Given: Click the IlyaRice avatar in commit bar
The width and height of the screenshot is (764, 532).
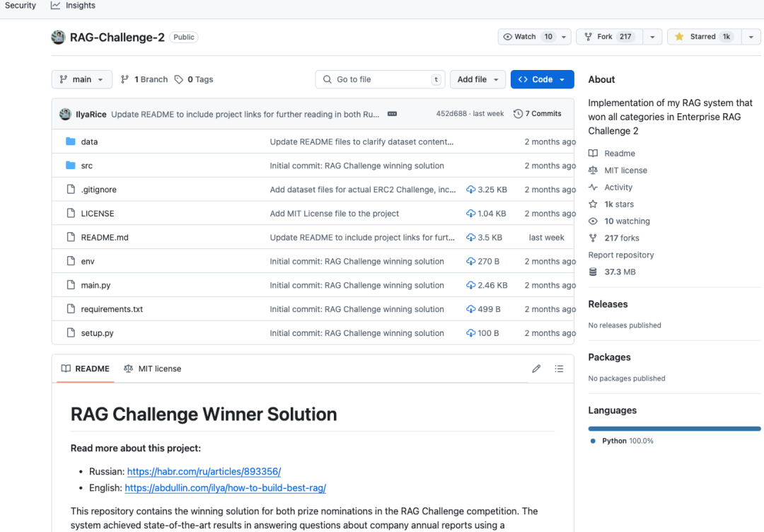Looking at the screenshot, I should (65, 114).
